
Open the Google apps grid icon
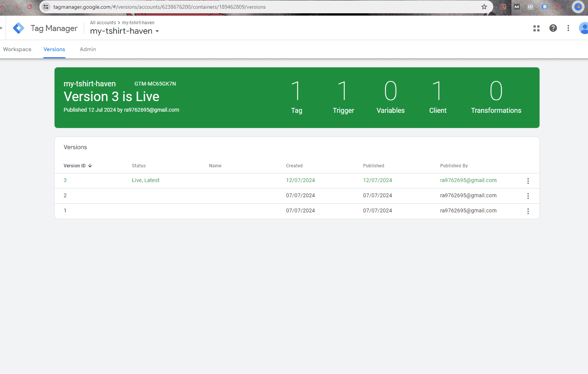coord(536,28)
